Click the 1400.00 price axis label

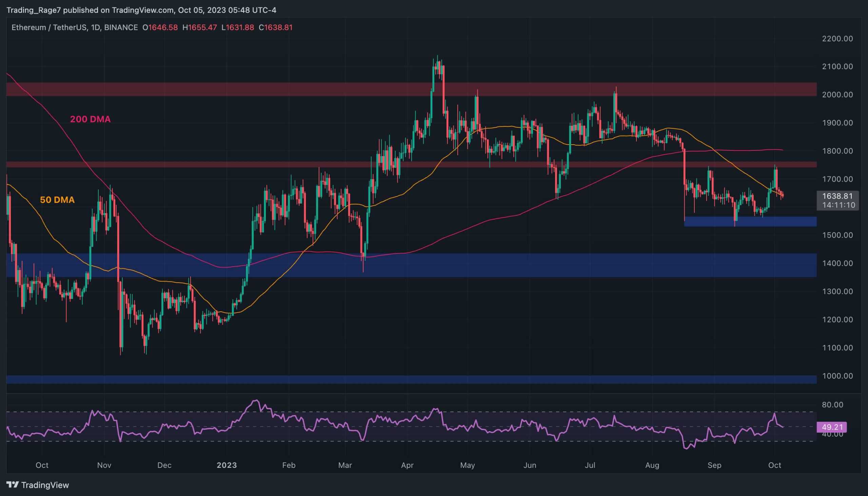tap(837, 263)
